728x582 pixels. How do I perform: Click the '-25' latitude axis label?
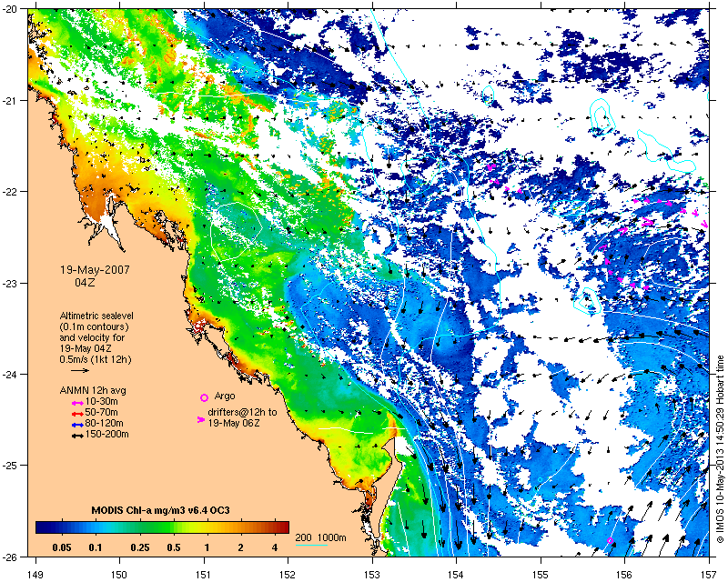(x=11, y=466)
